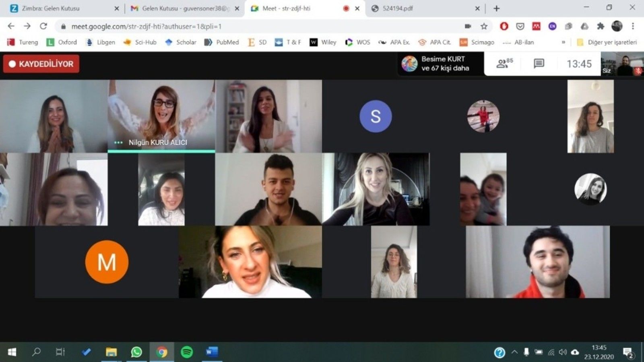The image size is (644, 362).
Task: Open File Explorer from the taskbar
Action: click(111, 352)
